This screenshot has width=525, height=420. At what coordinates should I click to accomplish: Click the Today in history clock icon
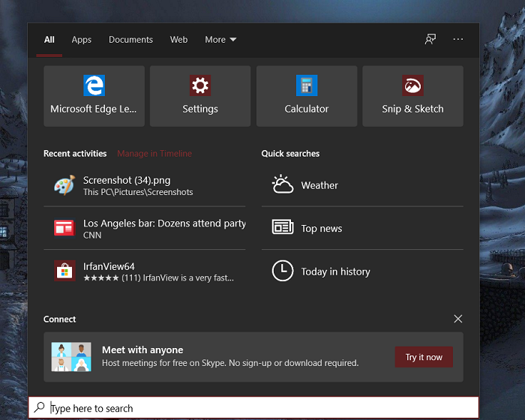tap(283, 271)
